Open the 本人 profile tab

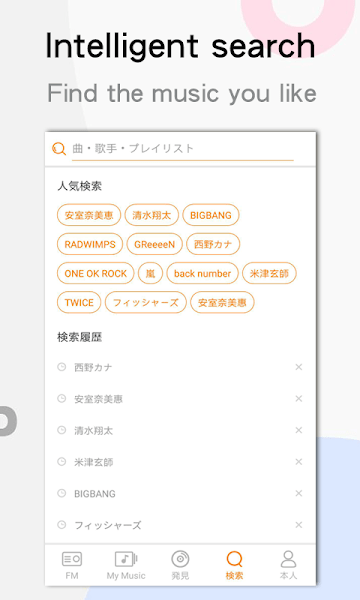click(288, 565)
